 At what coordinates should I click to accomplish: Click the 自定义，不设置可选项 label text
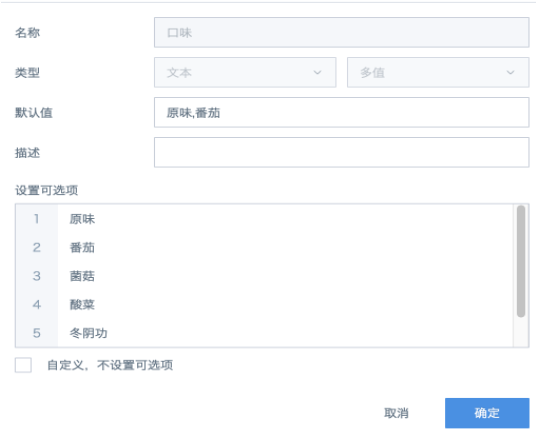[x=110, y=365]
